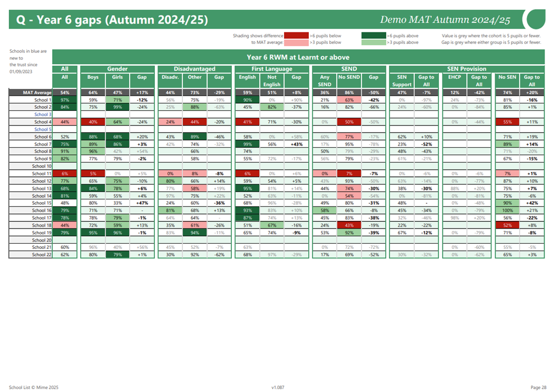Select School 11 All value 6%
556x392 pixels.
[64, 173]
